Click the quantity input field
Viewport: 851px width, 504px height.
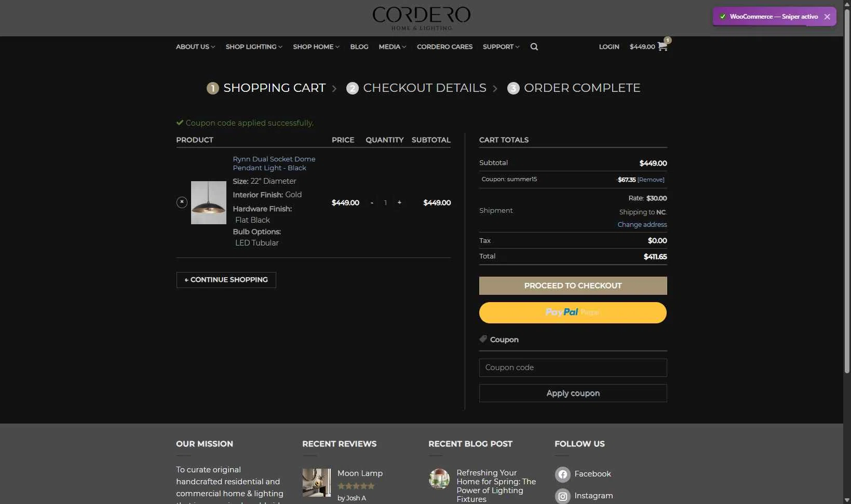coord(385,202)
